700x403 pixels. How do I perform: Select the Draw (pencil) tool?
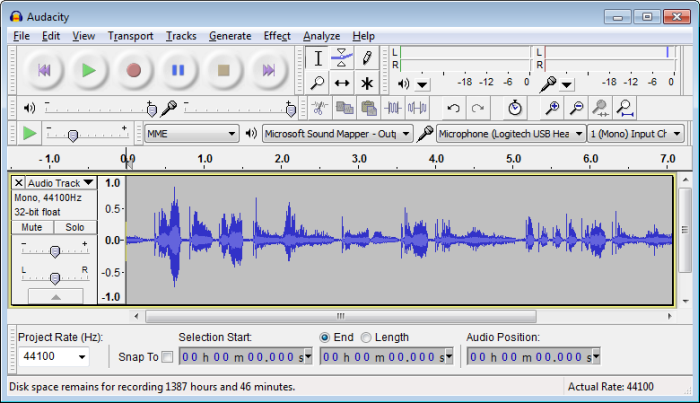coord(367,58)
